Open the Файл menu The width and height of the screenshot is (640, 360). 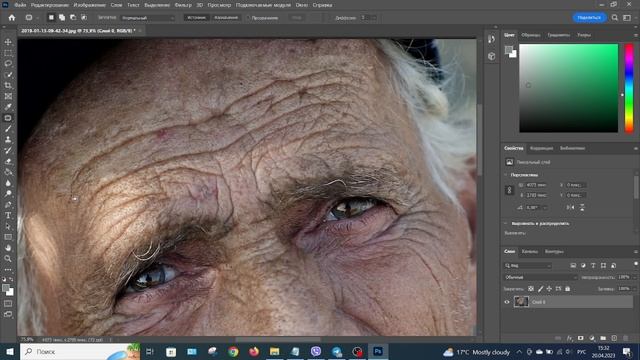coord(20,5)
